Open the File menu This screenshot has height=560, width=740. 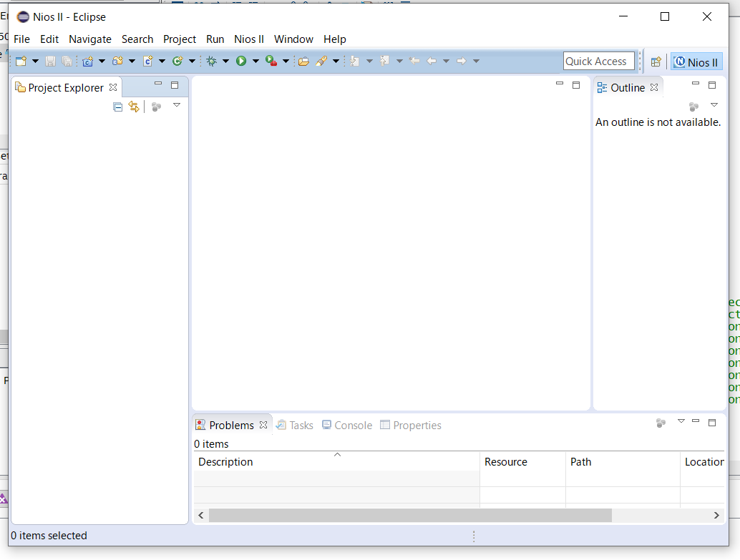(x=21, y=39)
